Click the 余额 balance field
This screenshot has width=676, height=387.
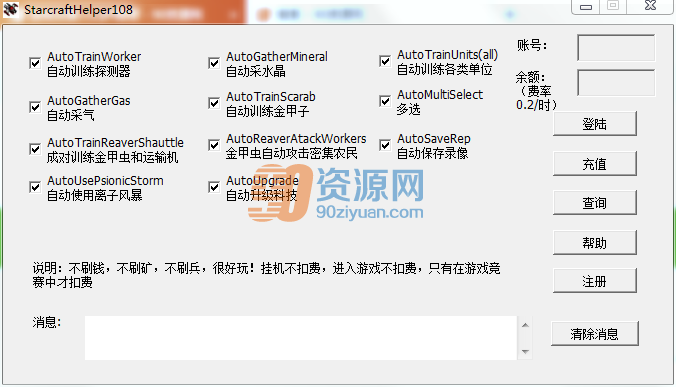click(x=616, y=83)
